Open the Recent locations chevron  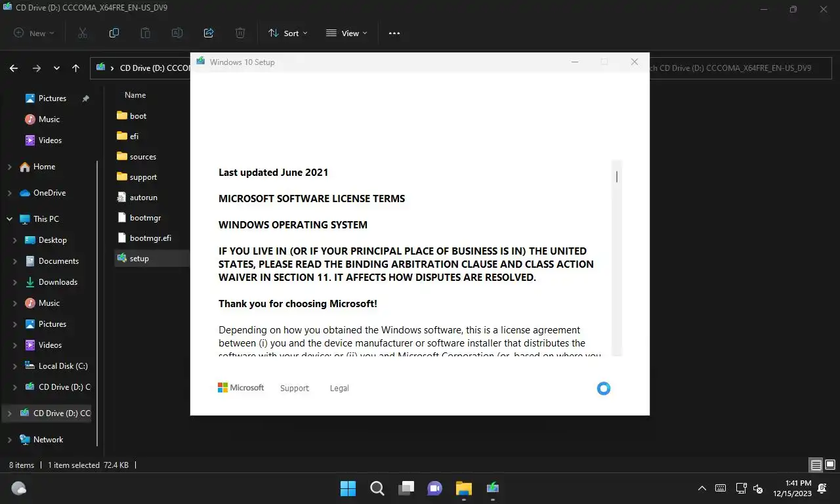[57, 68]
